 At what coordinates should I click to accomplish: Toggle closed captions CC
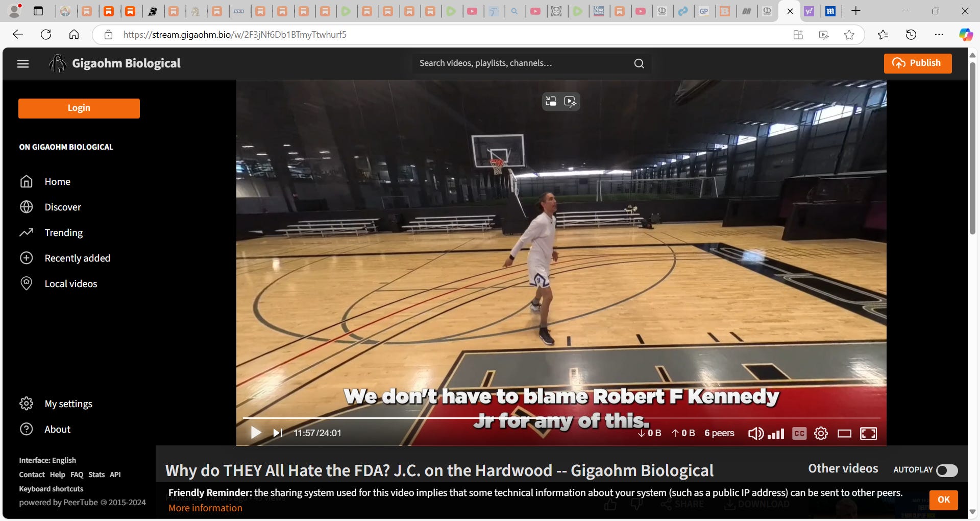coord(799,434)
